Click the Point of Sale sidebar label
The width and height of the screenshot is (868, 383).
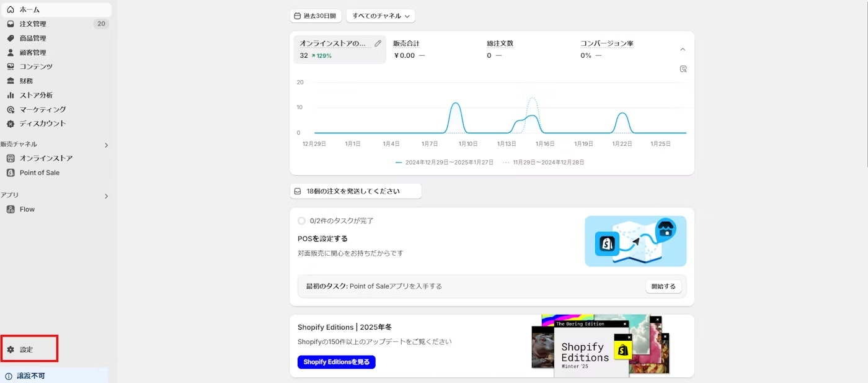[x=40, y=173]
